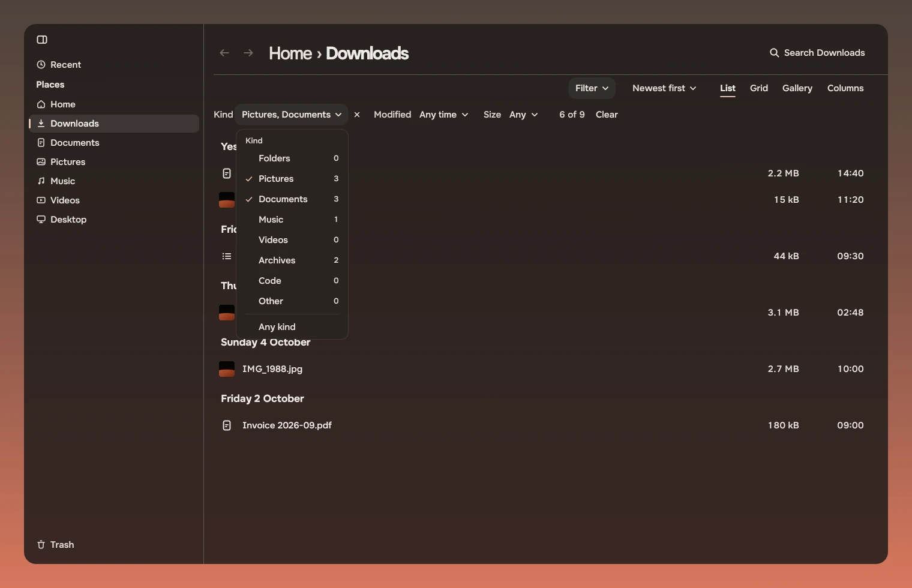Open the Pictures place in sidebar
912x588 pixels.
114,162
